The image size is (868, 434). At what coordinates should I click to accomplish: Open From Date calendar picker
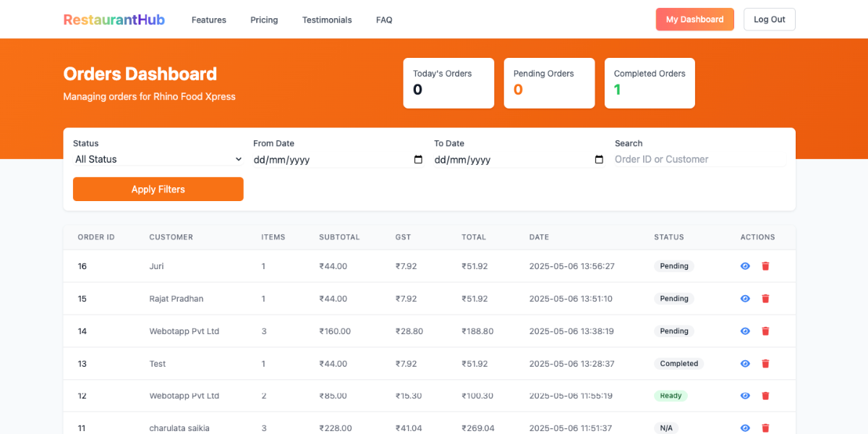(418, 160)
